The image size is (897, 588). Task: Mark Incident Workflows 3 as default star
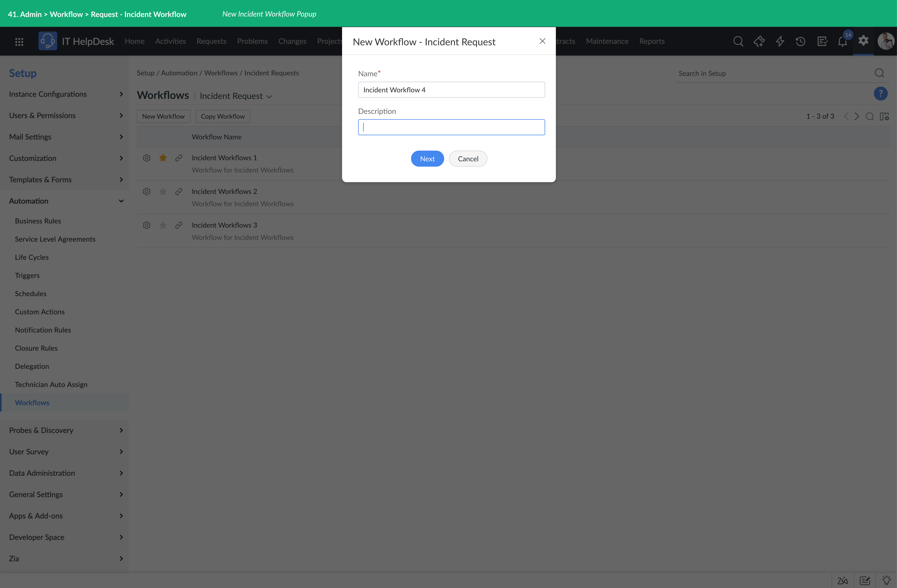(x=163, y=225)
